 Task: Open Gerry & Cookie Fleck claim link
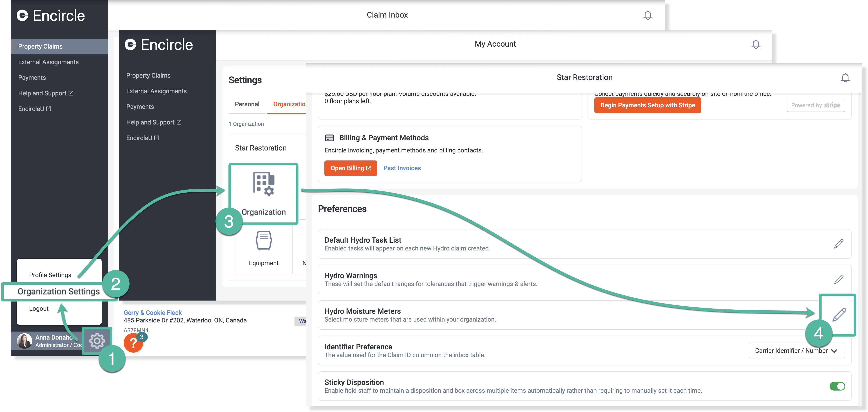tap(152, 312)
